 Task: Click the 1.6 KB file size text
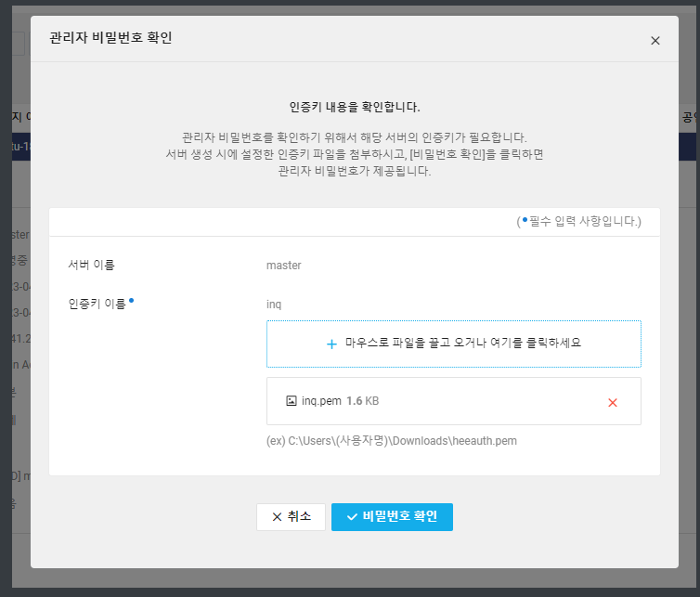pos(362,401)
